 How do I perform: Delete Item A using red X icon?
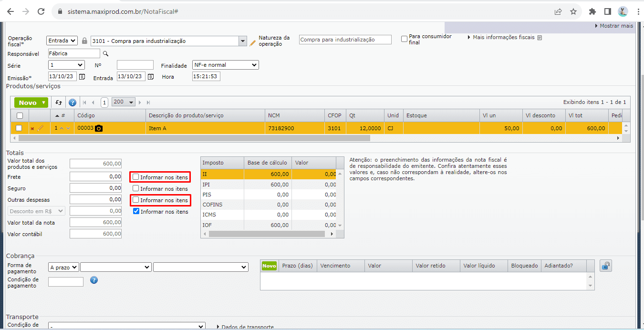(x=32, y=129)
